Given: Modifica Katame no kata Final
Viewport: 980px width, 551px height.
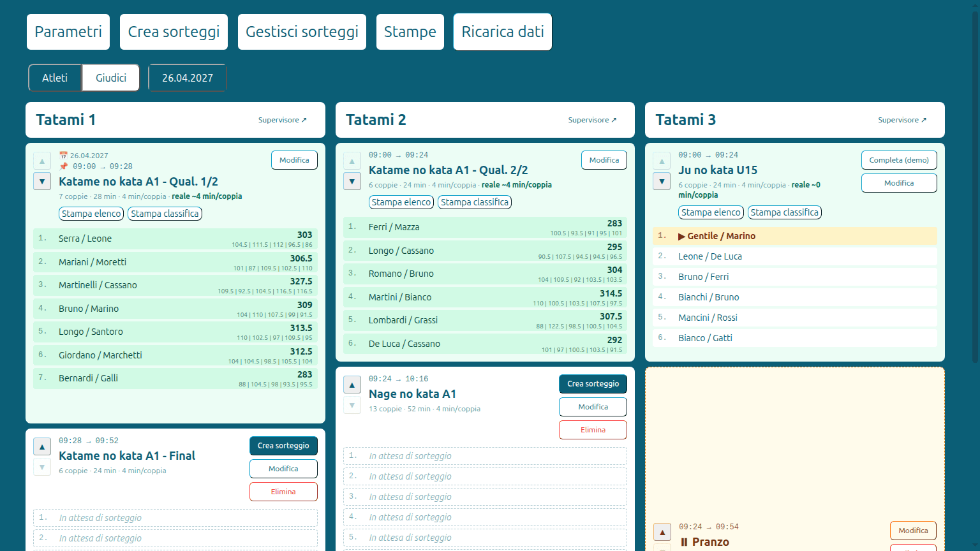Looking at the screenshot, I should point(283,469).
